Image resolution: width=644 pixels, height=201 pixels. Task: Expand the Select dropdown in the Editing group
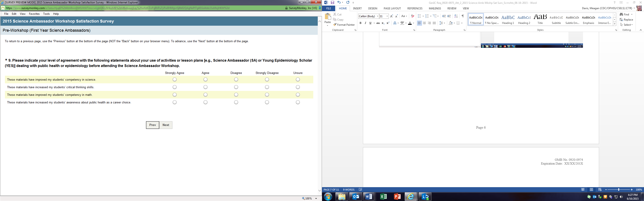[627, 25]
